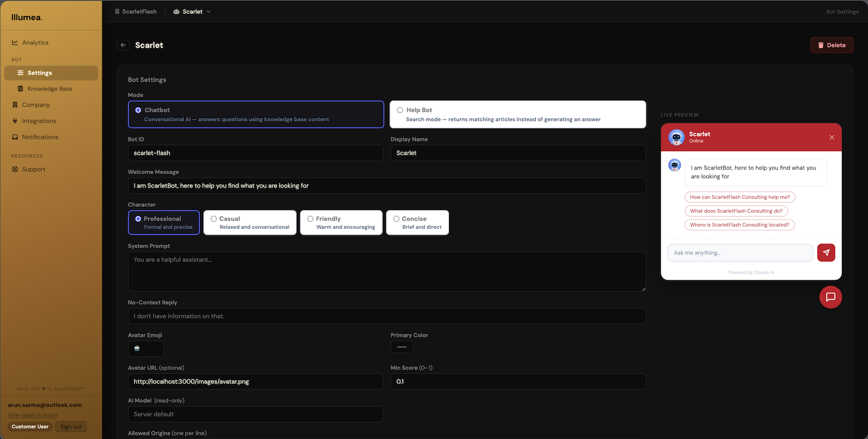Open Integrations in the sidebar
This screenshot has width=868, height=439.
51,121
